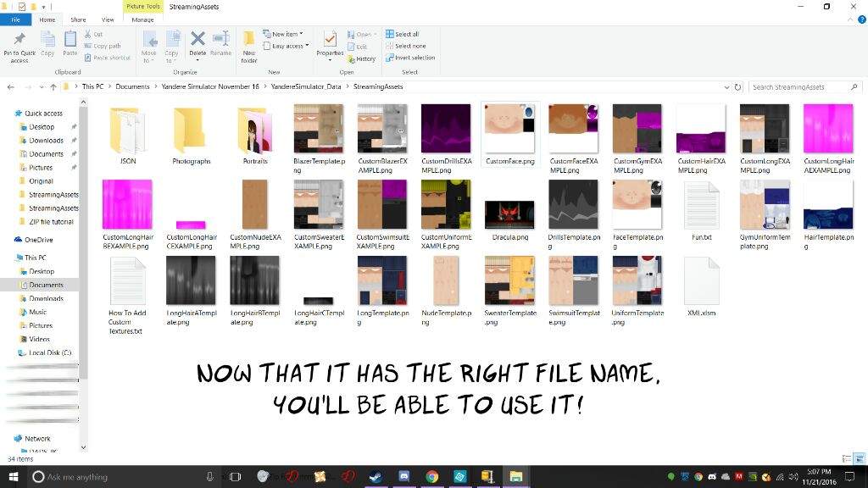Open Network in the navigation pane
The height and width of the screenshot is (488, 868).
(37, 439)
